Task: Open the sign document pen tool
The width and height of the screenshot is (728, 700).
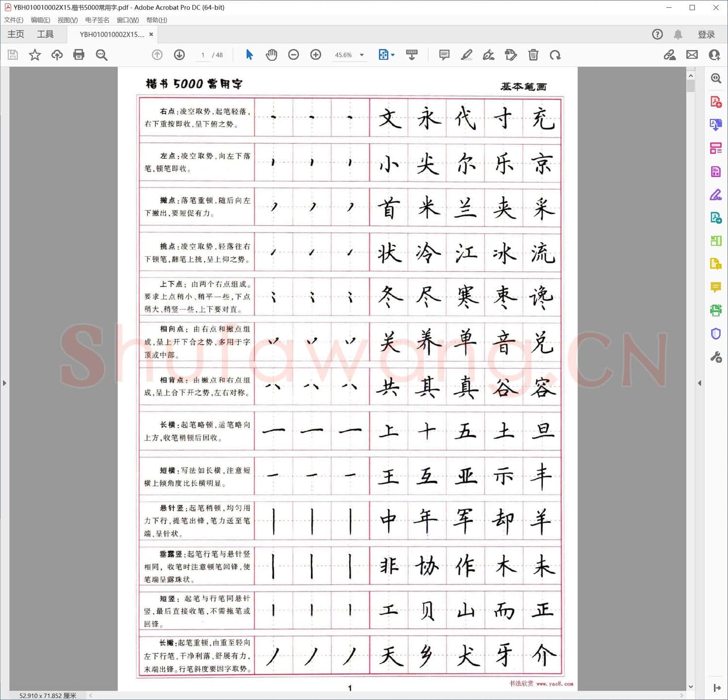Action: coord(489,55)
